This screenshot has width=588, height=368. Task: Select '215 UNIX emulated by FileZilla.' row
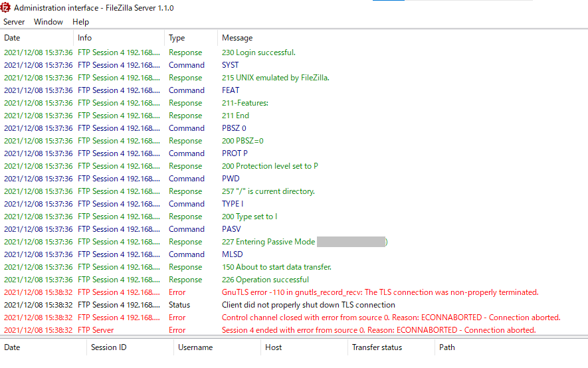pos(294,78)
